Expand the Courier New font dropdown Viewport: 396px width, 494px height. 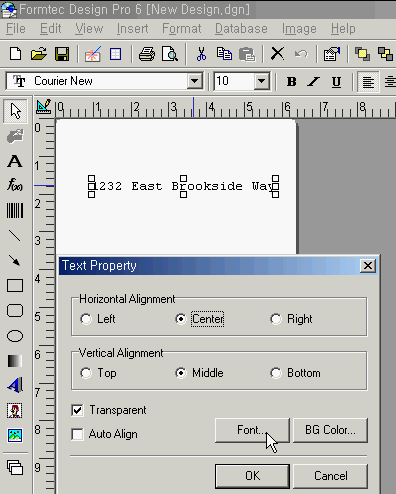(194, 81)
